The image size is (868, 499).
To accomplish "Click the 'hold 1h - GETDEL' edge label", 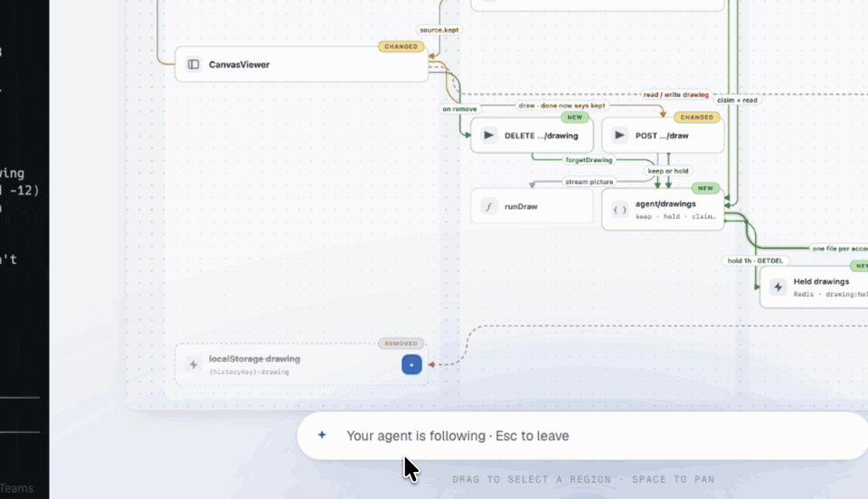I will [x=755, y=260].
